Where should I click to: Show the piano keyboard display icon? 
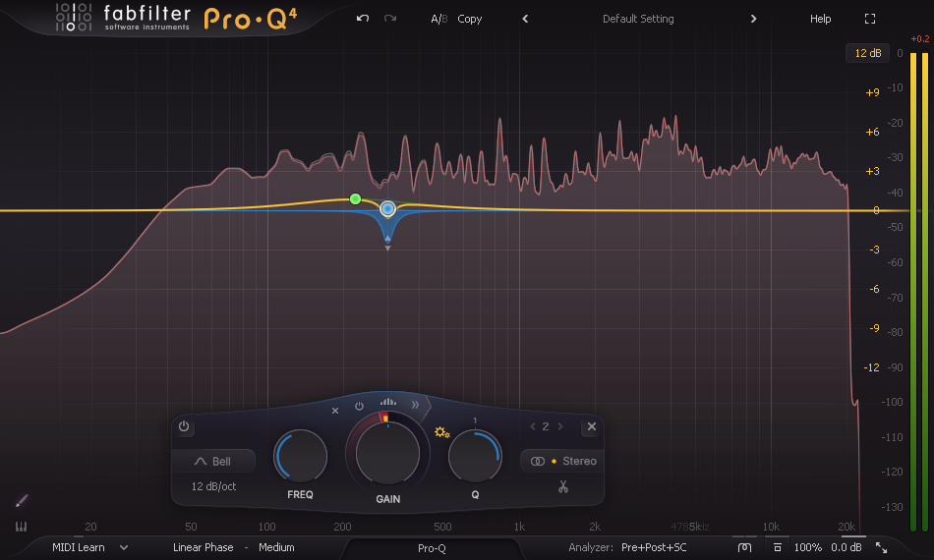[21, 527]
